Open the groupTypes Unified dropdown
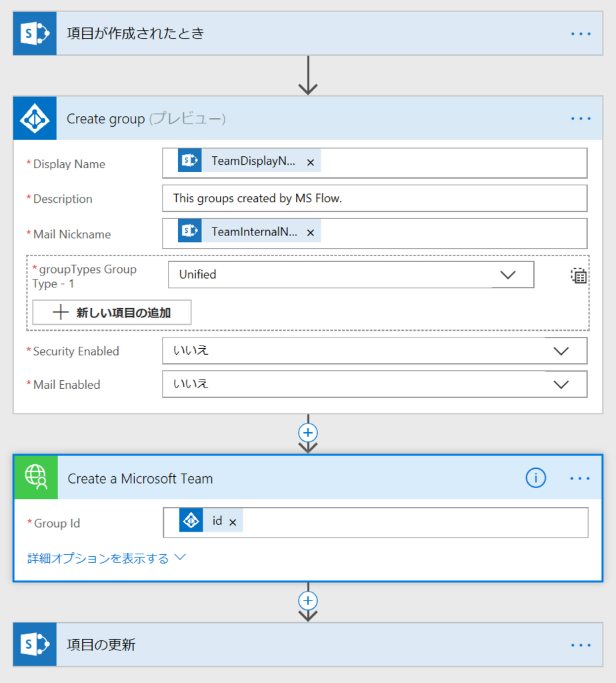 pyautogui.click(x=351, y=274)
